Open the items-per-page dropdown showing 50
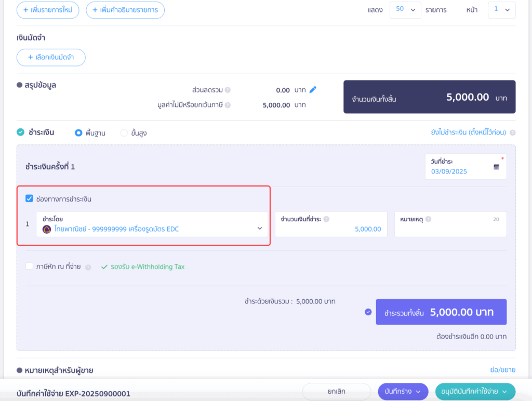532x401 pixels. (405, 10)
